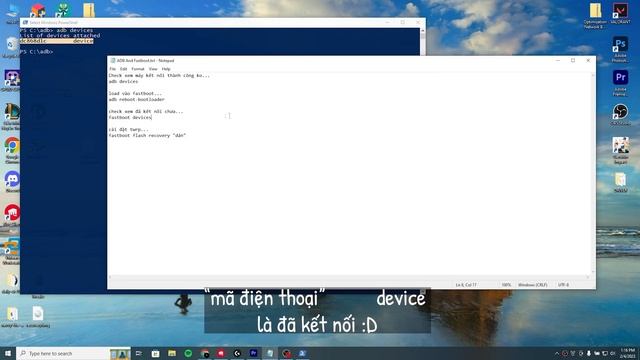
Task: Open the View menu in Notepad
Action: tap(153, 69)
